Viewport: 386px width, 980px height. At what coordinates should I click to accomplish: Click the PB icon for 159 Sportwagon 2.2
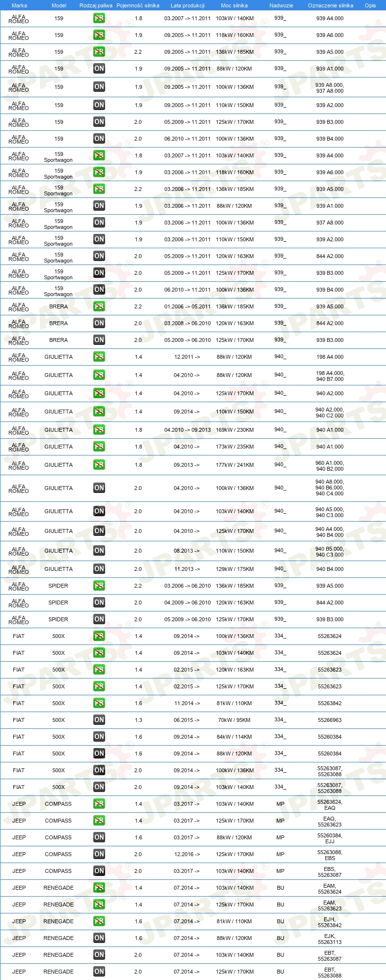(x=99, y=189)
